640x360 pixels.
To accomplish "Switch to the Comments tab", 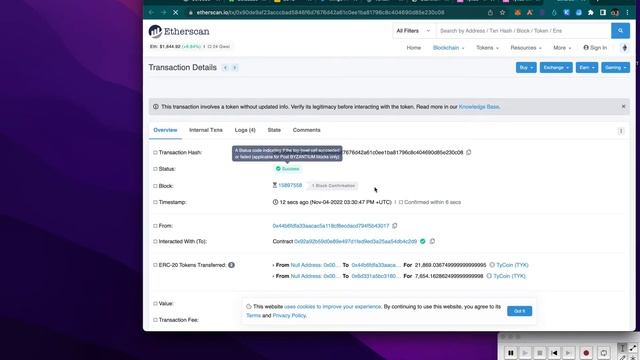I will click(307, 130).
